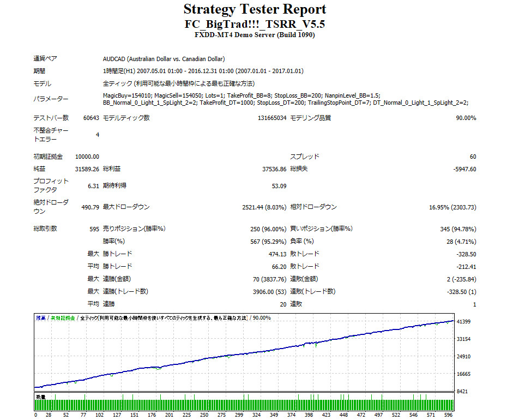Click the 41399 label on chart axis
The width and height of the screenshot is (507, 420).
click(x=463, y=322)
